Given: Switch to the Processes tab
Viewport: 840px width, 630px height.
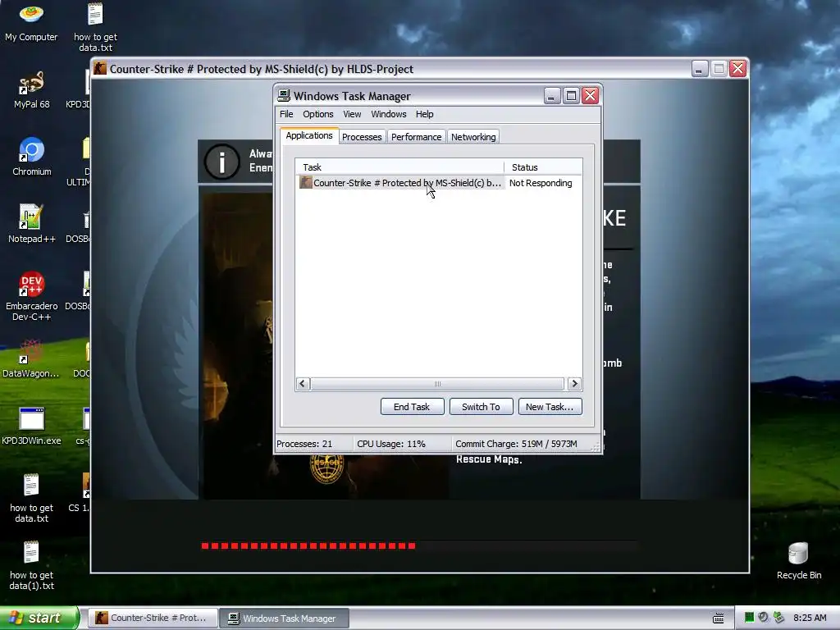Looking at the screenshot, I should [362, 137].
